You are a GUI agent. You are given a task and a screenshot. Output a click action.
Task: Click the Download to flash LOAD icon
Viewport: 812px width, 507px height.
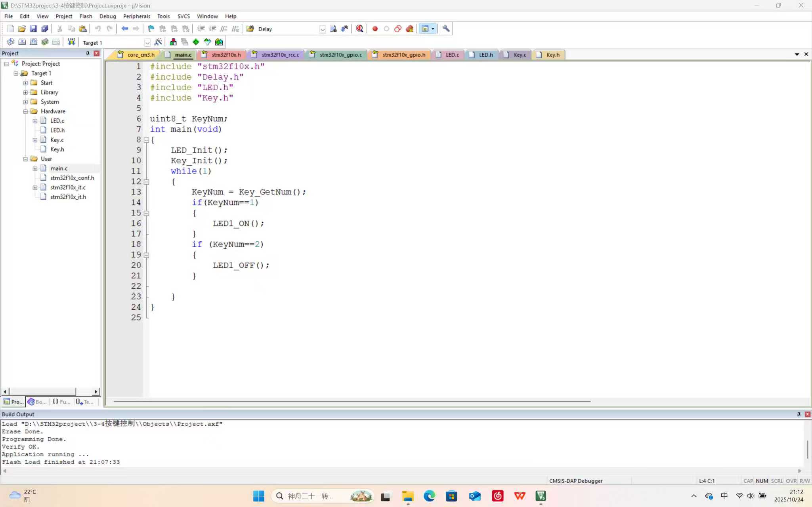[x=71, y=42]
